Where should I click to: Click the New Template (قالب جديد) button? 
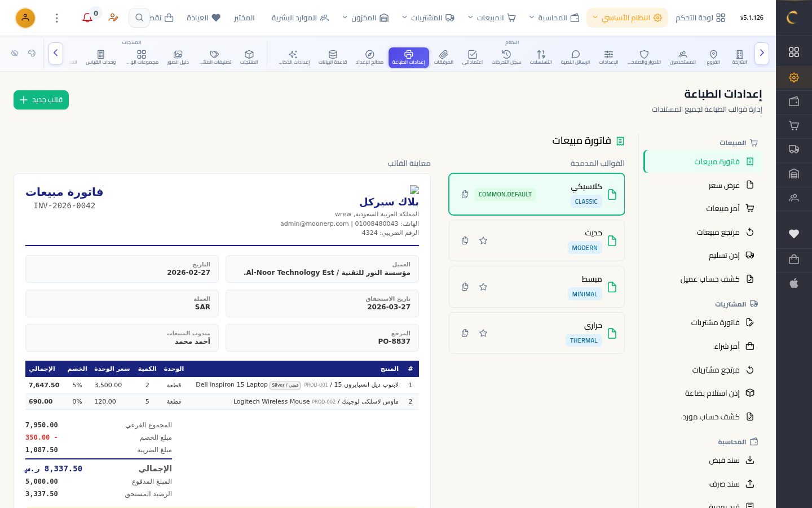coord(41,100)
